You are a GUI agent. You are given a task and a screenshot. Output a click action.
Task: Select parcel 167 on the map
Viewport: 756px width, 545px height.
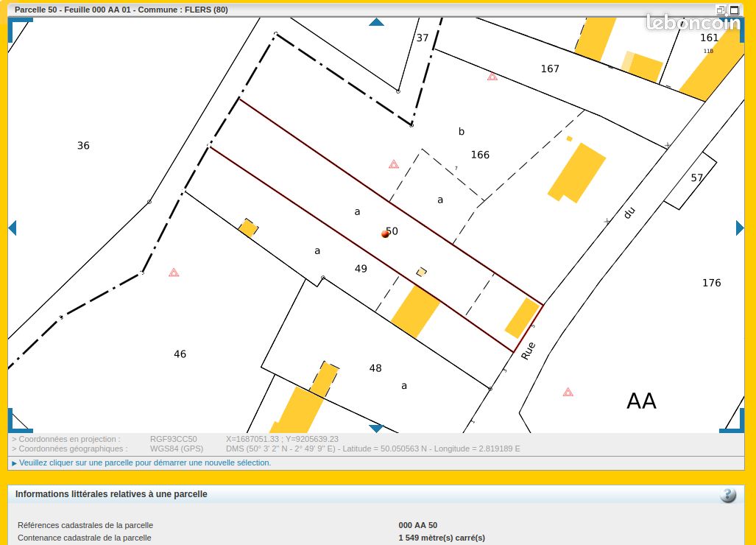pos(550,69)
